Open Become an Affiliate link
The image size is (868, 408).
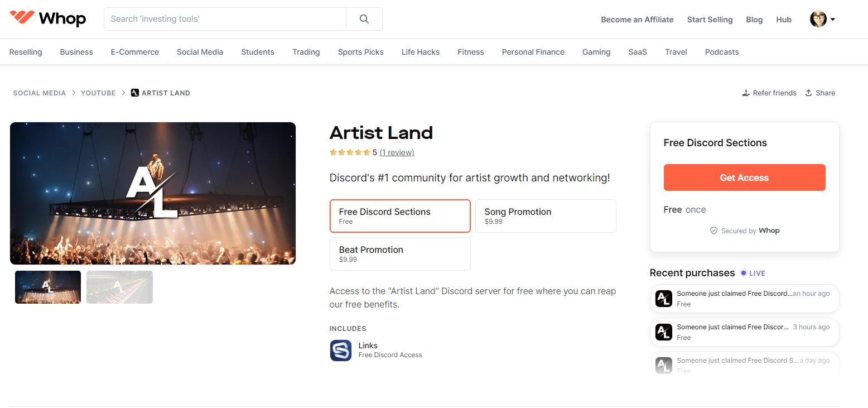(637, 20)
